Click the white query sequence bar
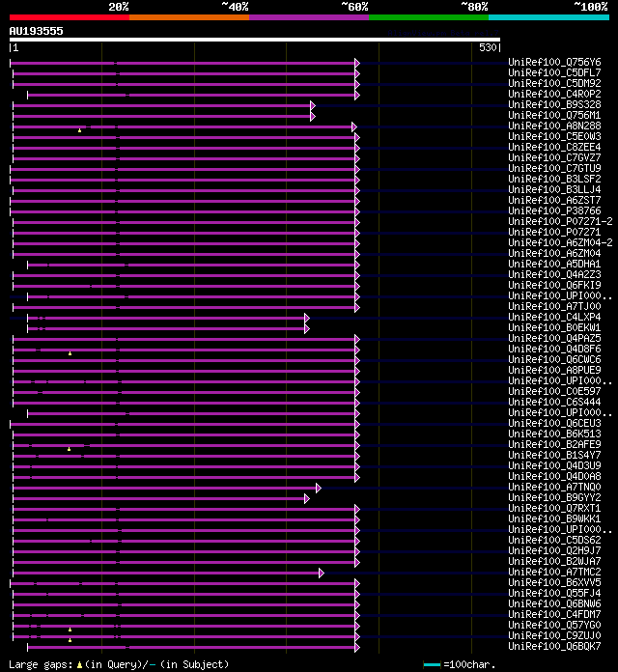Viewport: 618px width, 672px height. pyautogui.click(x=255, y=40)
